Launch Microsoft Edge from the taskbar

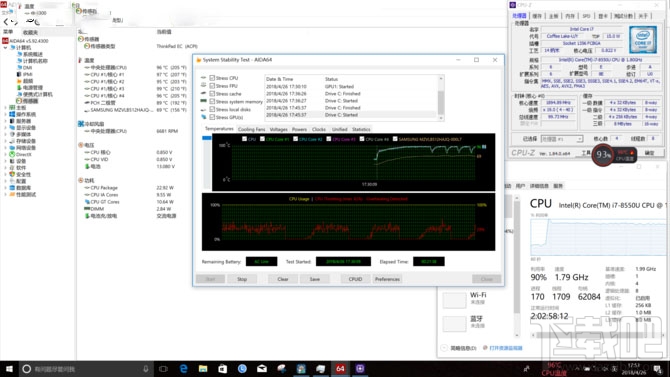pos(184,368)
